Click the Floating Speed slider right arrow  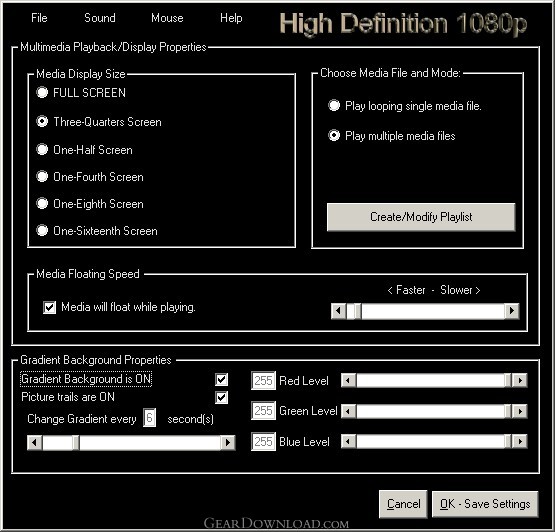[x=512, y=311]
